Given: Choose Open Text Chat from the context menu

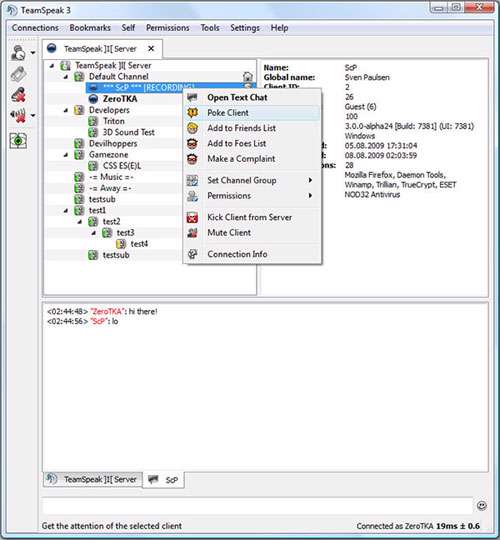Looking at the screenshot, I should pos(252,97).
